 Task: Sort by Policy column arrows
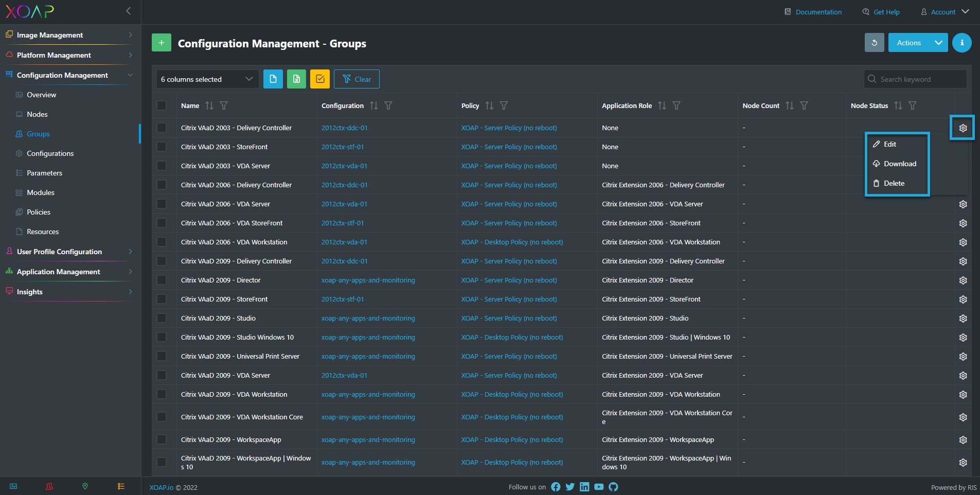(x=489, y=105)
